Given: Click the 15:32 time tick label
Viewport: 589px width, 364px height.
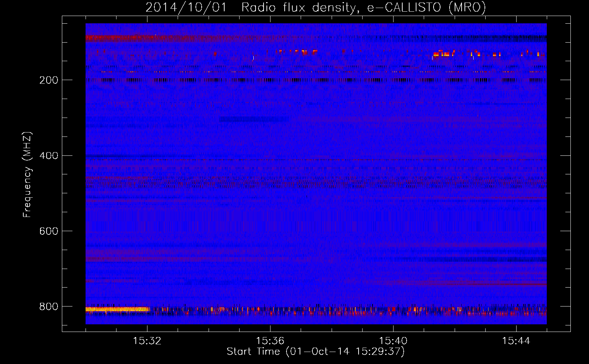Looking at the screenshot, I should click(x=147, y=341).
